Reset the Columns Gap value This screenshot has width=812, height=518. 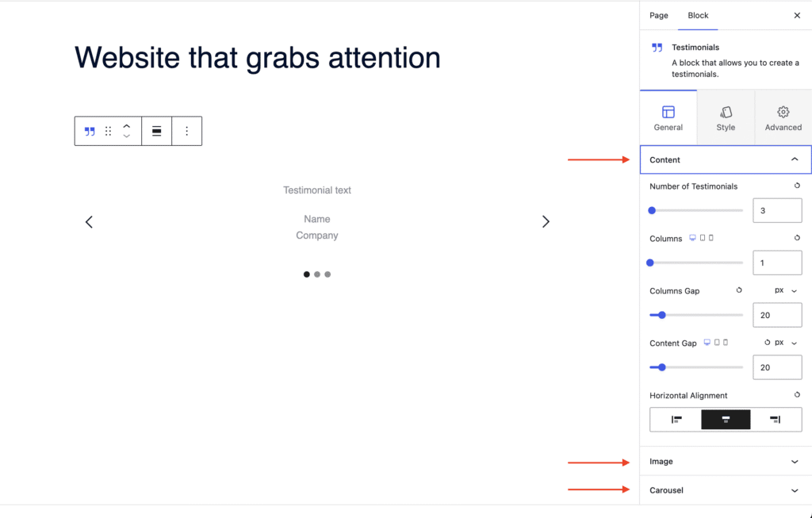[x=739, y=290]
